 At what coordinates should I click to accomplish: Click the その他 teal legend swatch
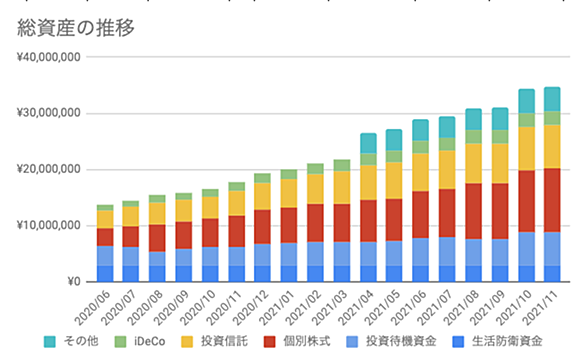[x=49, y=342]
